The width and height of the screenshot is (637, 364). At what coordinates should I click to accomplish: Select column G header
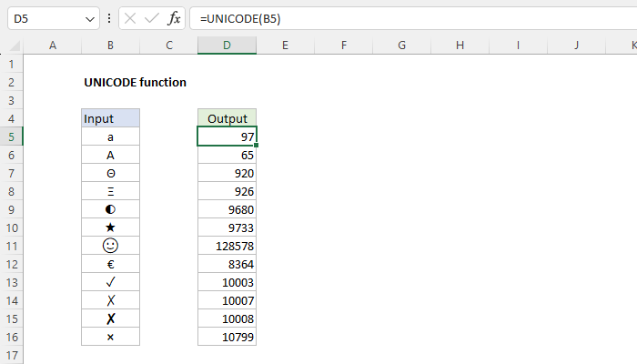pos(402,45)
